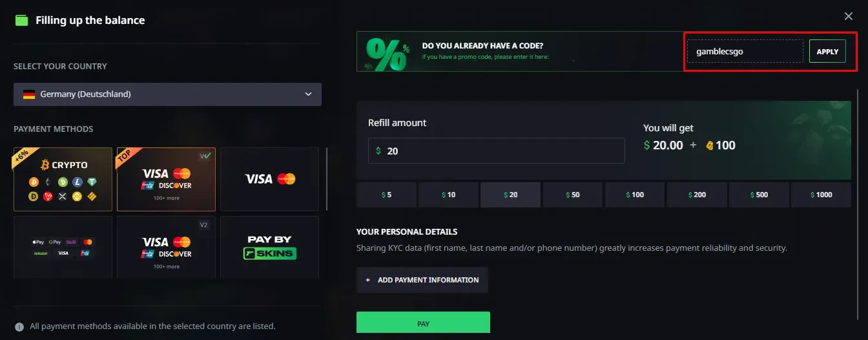Choose the TOP Visa Discover payment option
868x340 pixels.
166,179
